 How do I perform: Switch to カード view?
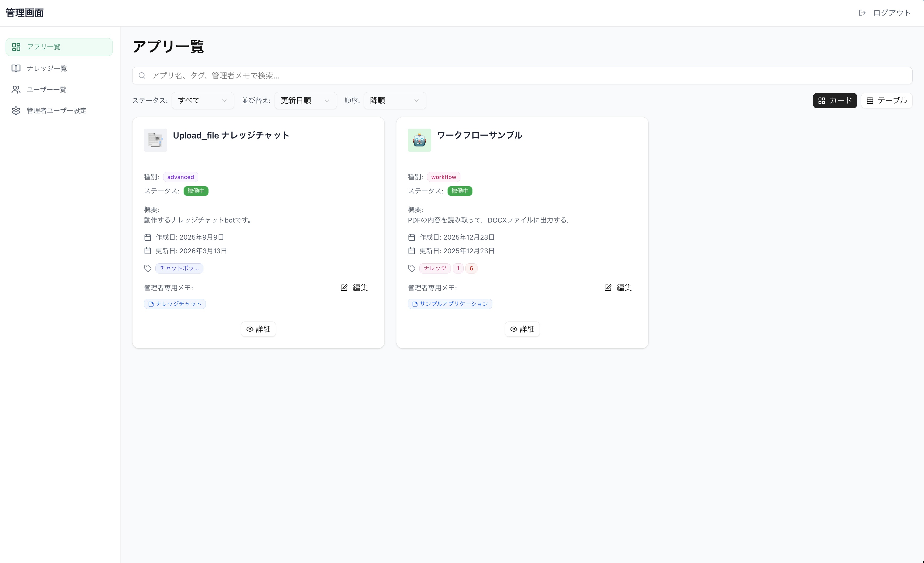(x=835, y=101)
